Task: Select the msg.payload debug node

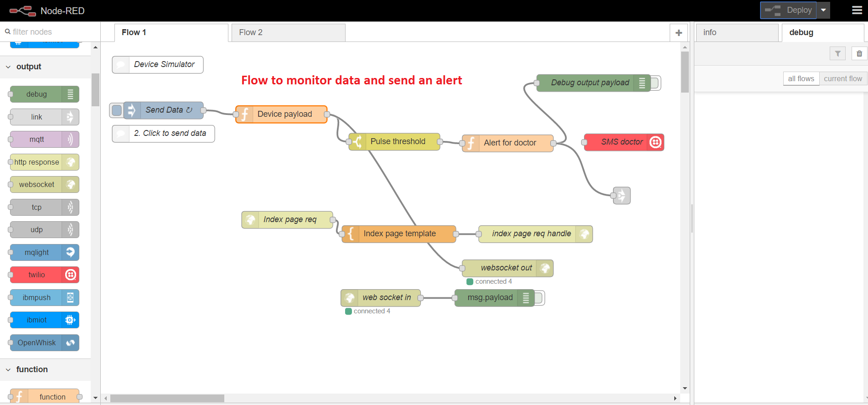Action: click(495, 298)
